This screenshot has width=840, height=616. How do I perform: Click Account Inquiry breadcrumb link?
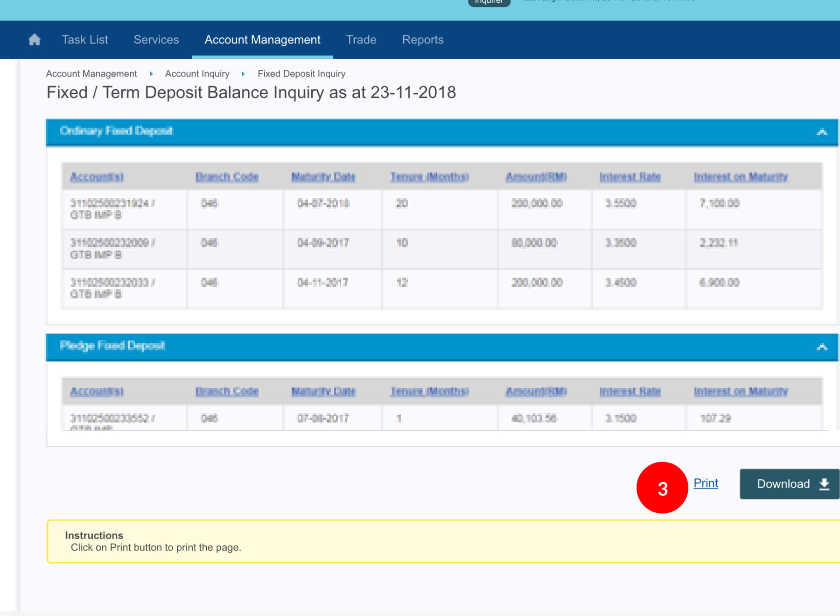[197, 74]
